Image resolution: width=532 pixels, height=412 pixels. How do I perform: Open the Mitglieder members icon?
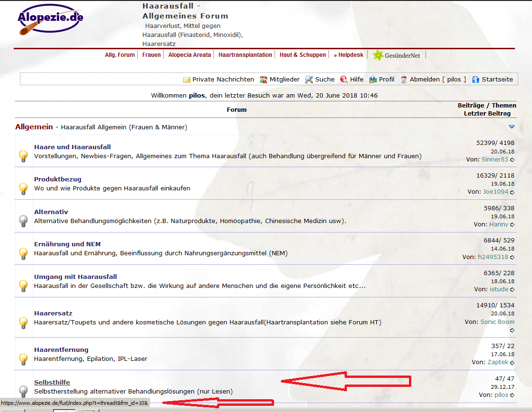[264, 80]
